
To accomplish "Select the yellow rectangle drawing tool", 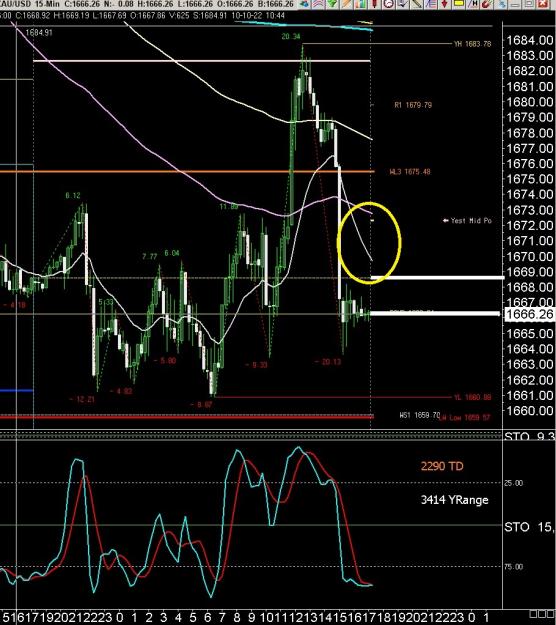I will [x=458, y=4].
